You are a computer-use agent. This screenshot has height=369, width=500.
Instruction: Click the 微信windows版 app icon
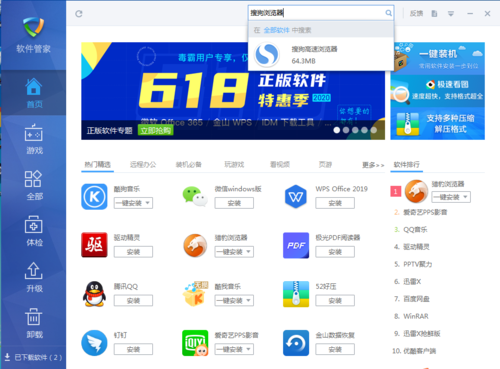195,197
